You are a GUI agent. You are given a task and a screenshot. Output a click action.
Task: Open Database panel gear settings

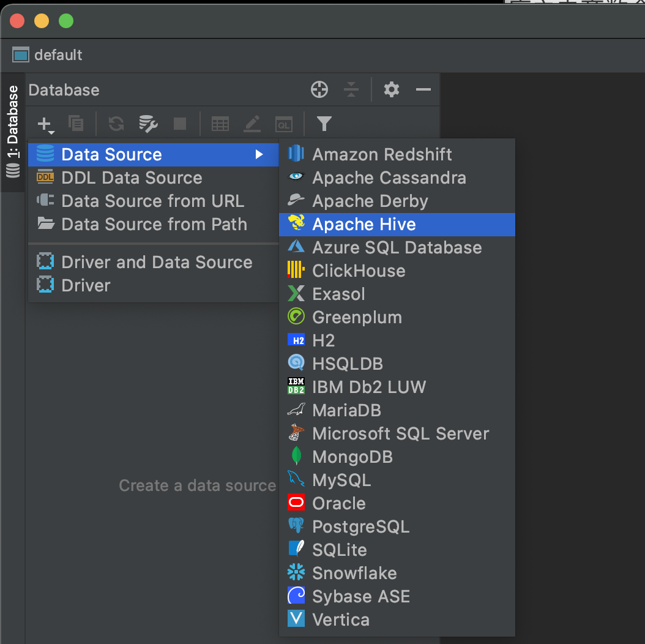pos(391,89)
